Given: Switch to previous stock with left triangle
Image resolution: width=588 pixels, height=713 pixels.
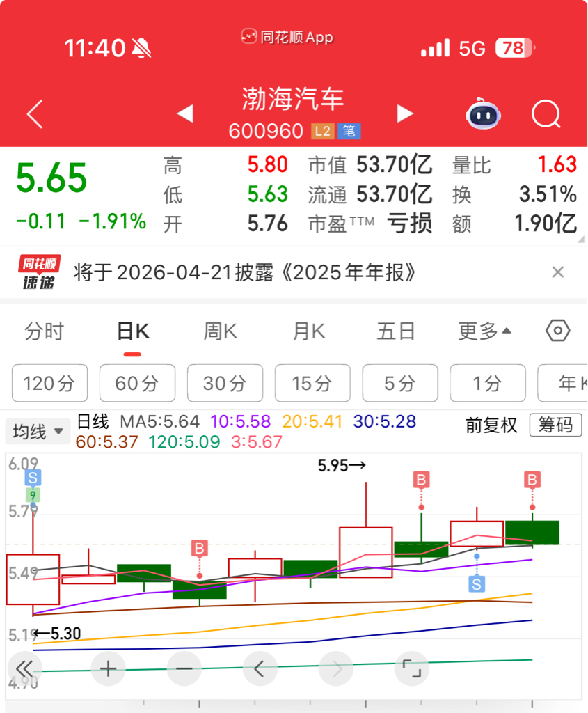Looking at the screenshot, I should click(x=185, y=113).
